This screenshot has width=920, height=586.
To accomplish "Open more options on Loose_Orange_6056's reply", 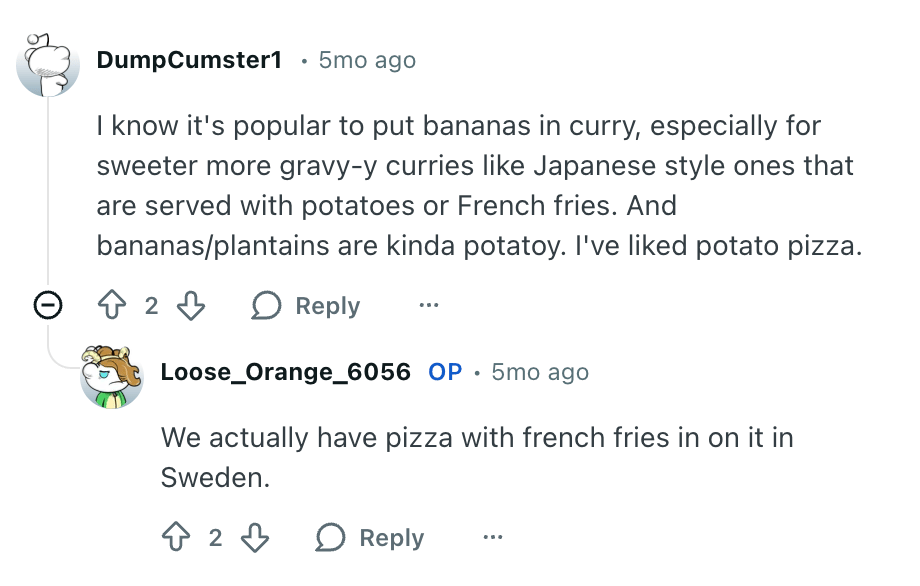I will coord(493,537).
